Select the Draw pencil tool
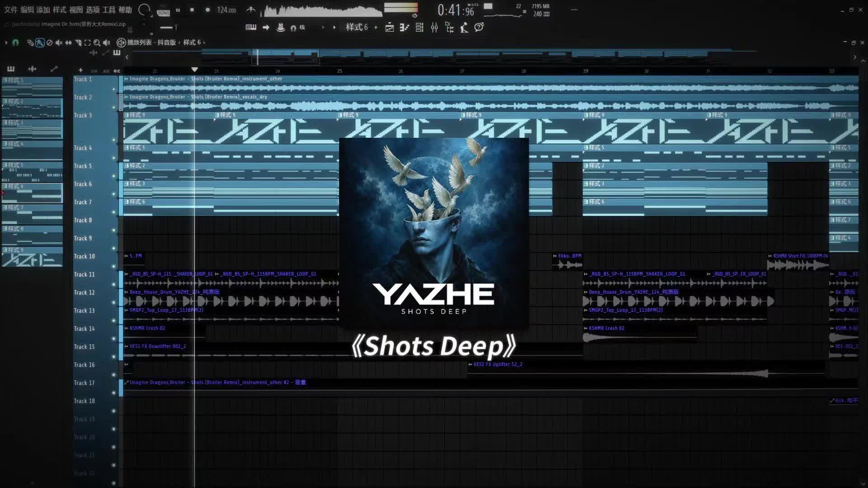The height and width of the screenshot is (488, 868). (x=30, y=43)
